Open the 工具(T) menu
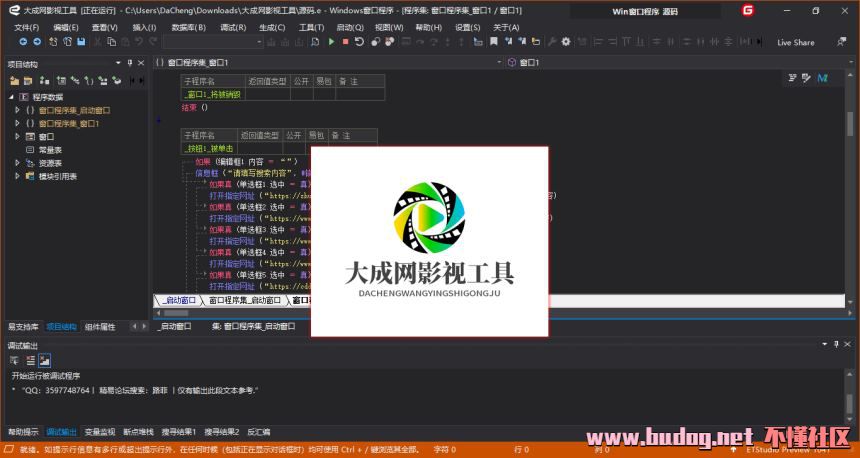 (312, 27)
